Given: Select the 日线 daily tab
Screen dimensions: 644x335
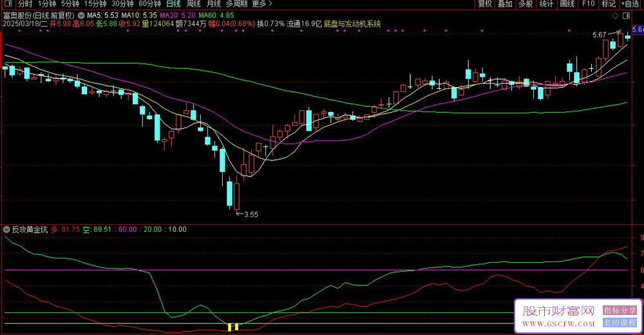Looking at the screenshot, I should tap(173, 4).
